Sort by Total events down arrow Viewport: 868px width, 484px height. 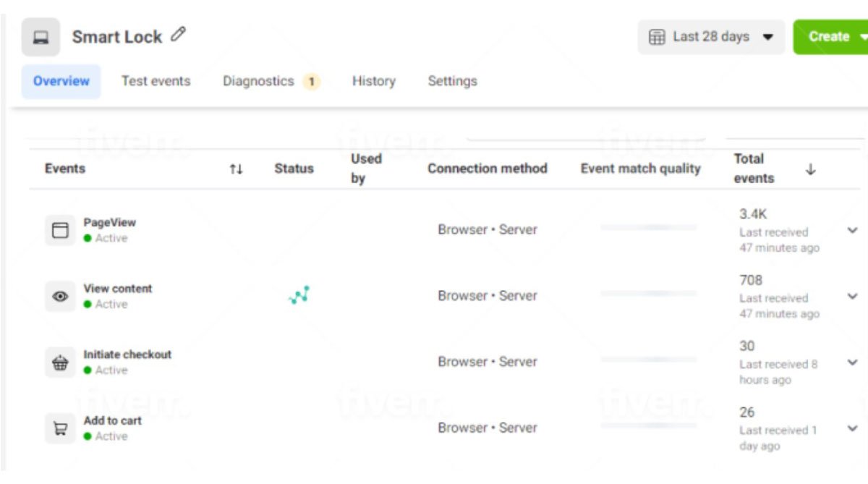click(x=810, y=169)
